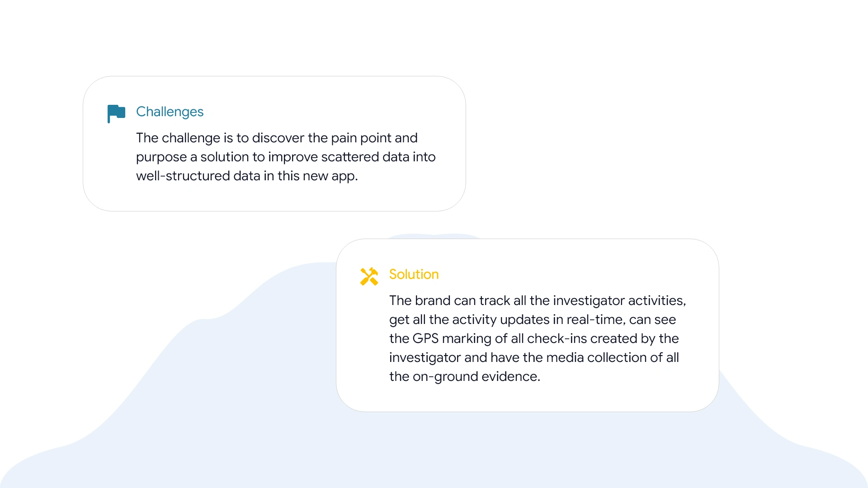Click the line starting "get all the activity updates"

(533, 319)
